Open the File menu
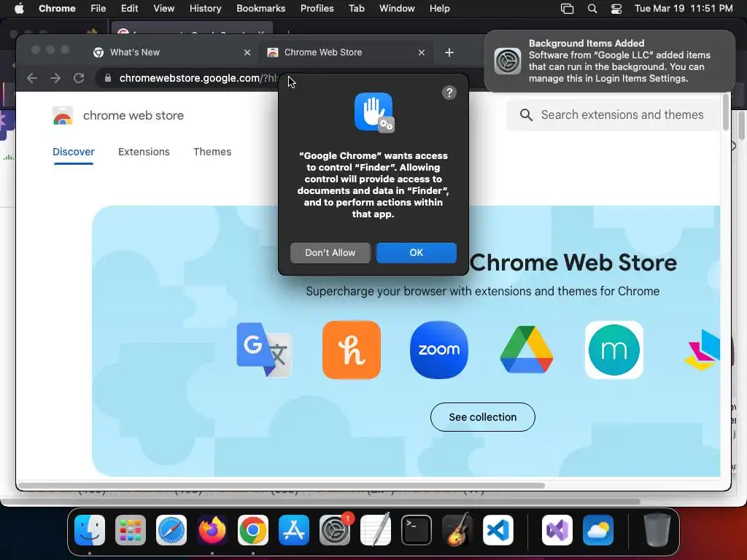This screenshot has width=747, height=560. pos(98,9)
